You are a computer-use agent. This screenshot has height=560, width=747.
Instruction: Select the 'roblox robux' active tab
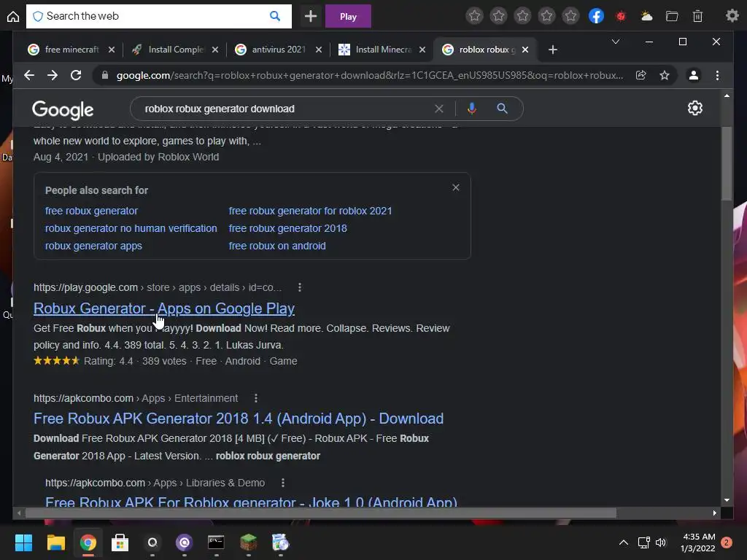pyautogui.click(x=486, y=50)
